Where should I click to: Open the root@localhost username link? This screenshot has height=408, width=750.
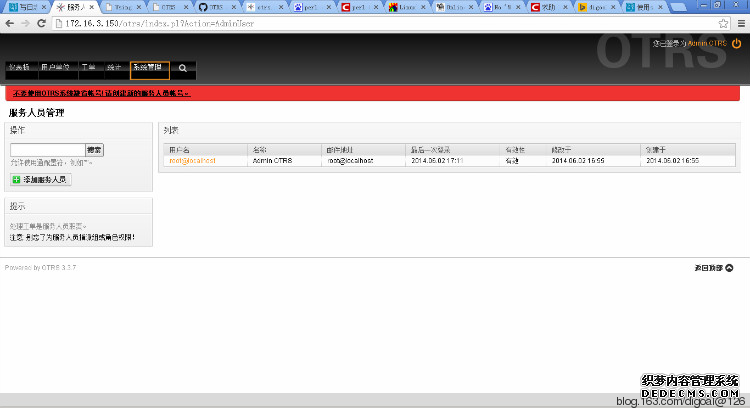click(192, 161)
